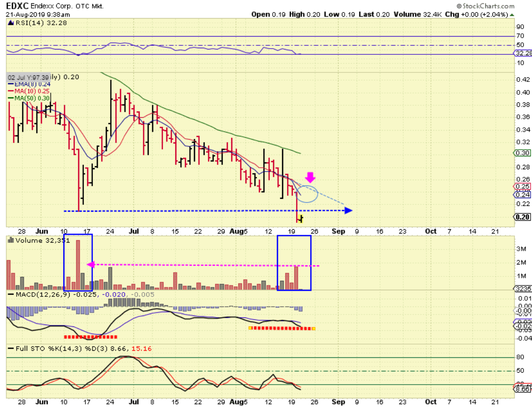Click Jul on the date axis under the price chart

tap(133, 231)
